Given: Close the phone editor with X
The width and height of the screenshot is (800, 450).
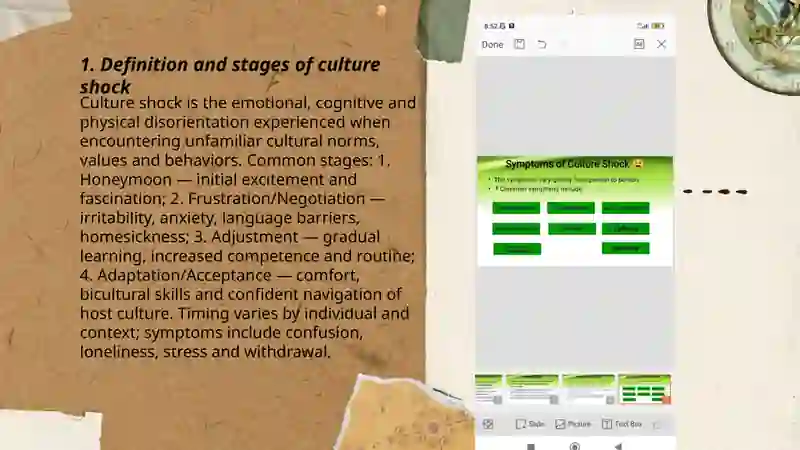Looking at the screenshot, I should pos(661,44).
